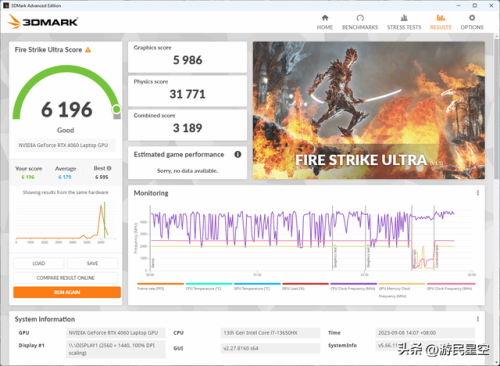Click the Best score info icon
The width and height of the screenshot is (500, 366).
109,168
